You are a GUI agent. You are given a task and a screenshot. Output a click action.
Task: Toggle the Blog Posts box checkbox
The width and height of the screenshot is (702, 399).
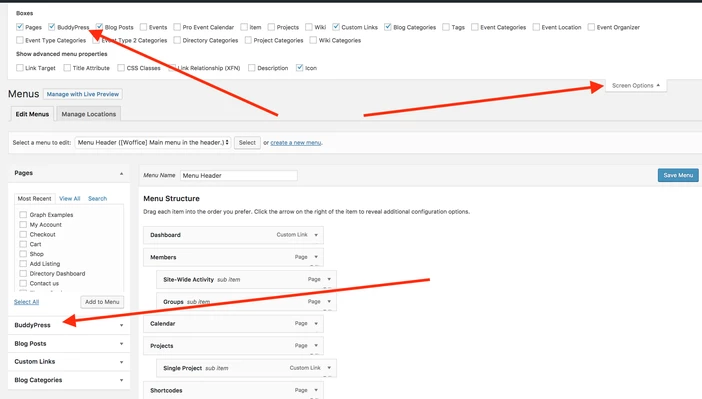coord(99,27)
